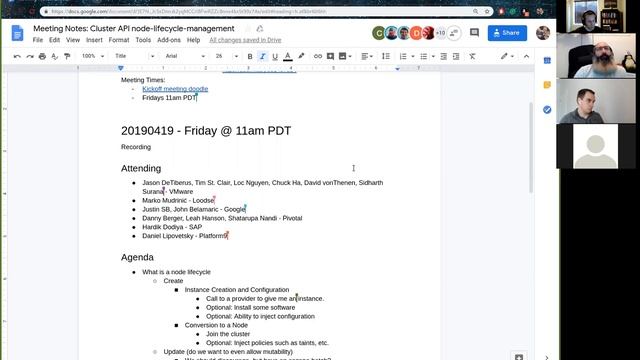This screenshot has width=640, height=360.
Task: Click the blue Share button
Action: [x=507, y=33]
